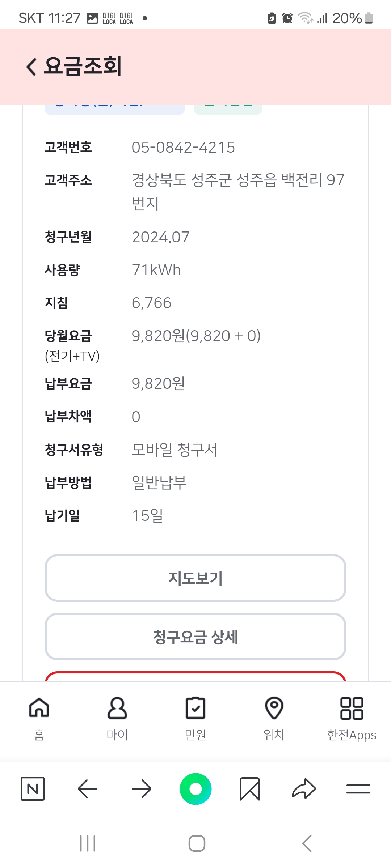Screen dimensions: 391x868
Task: Tap the back chevron beside 요금조회
Action: (32, 67)
